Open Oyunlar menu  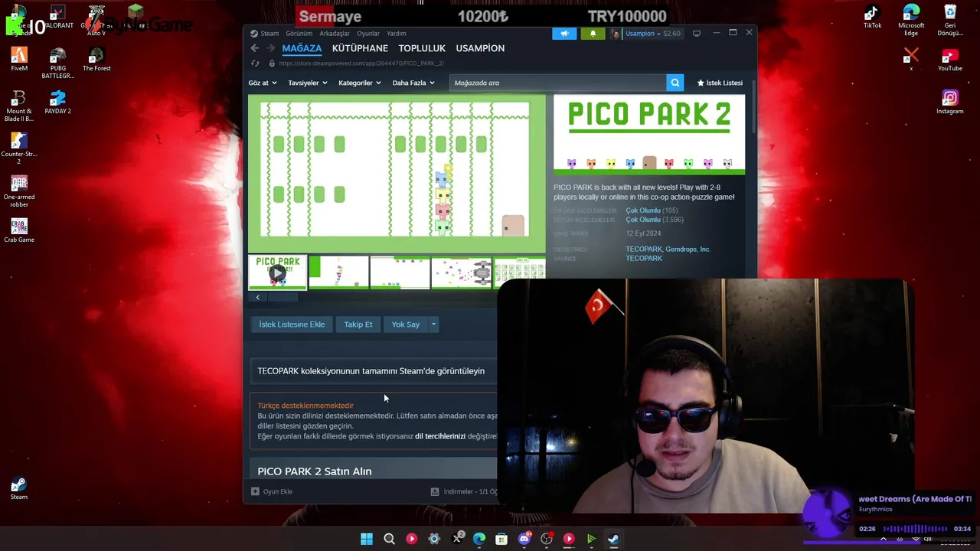click(368, 34)
